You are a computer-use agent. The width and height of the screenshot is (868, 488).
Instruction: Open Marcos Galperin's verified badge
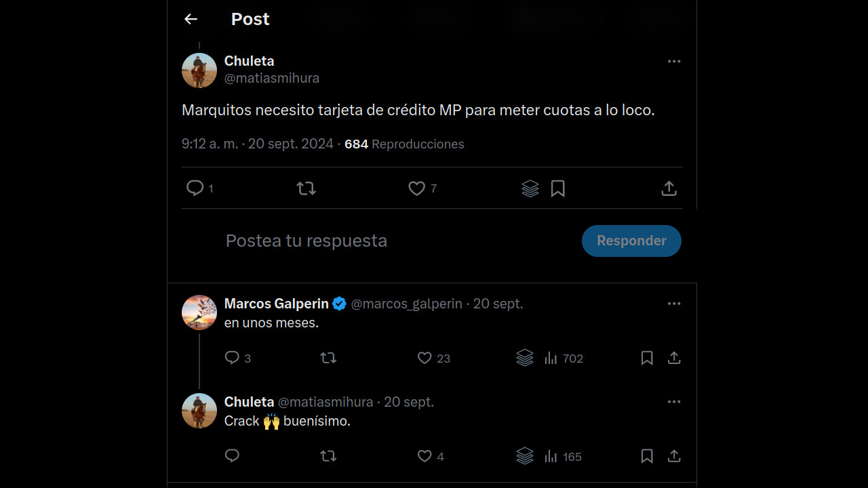point(339,304)
